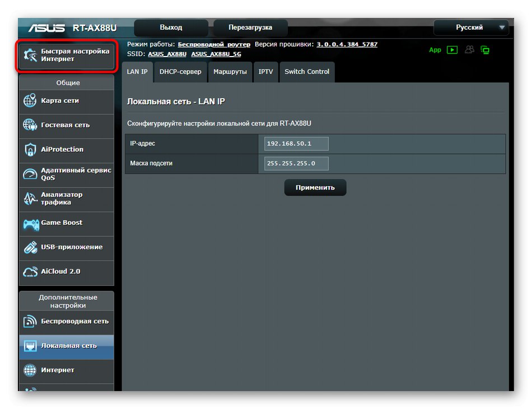Screen dimensions: 532x409
Task: Click the Беспроводная сеть wireless icon
Action: [x=30, y=321]
